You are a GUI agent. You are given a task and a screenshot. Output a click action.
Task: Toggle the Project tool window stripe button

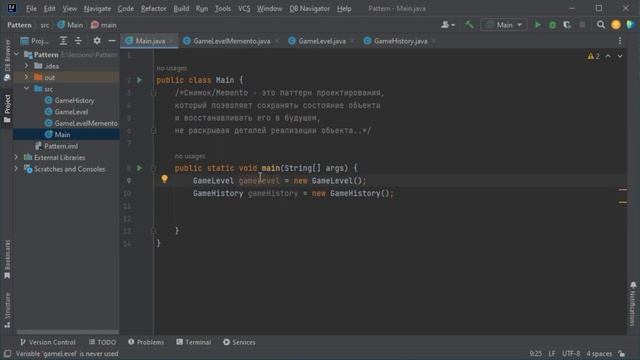click(x=7, y=108)
